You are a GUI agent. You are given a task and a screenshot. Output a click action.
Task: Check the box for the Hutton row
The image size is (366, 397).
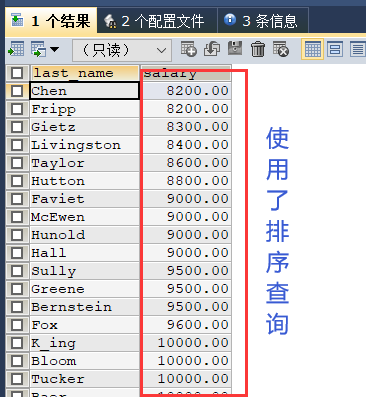click(x=17, y=181)
